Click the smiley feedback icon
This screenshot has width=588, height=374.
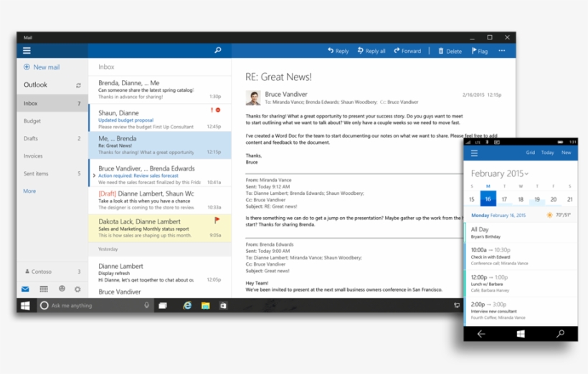pos(62,289)
